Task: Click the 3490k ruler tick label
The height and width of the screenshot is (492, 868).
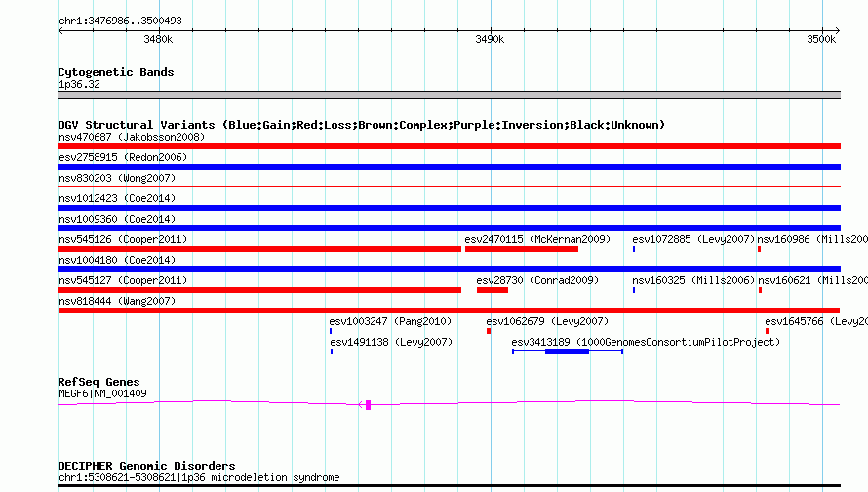Action: coord(490,39)
